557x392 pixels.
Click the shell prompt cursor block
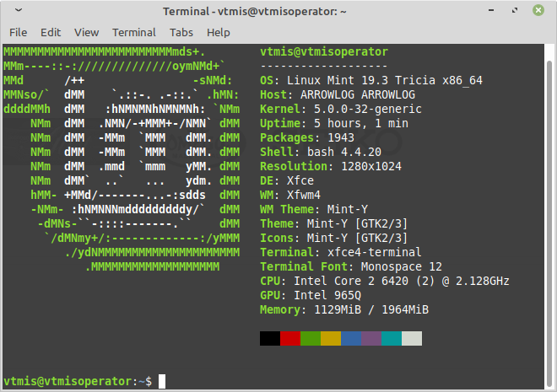(x=162, y=381)
